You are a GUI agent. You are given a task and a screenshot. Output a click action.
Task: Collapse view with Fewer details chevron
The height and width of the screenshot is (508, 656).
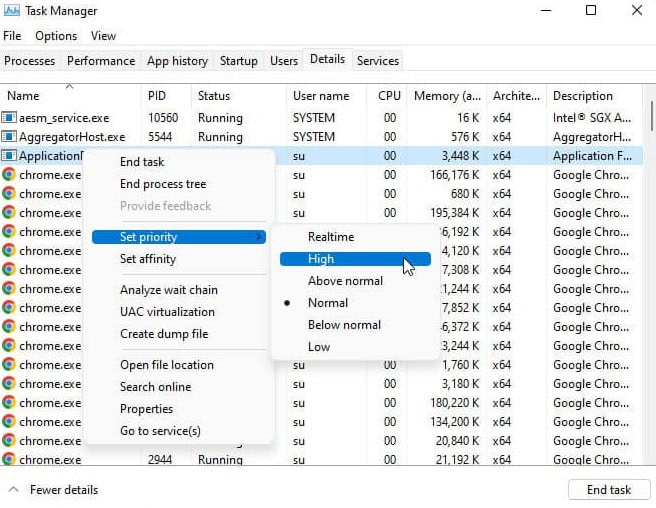click(x=13, y=489)
